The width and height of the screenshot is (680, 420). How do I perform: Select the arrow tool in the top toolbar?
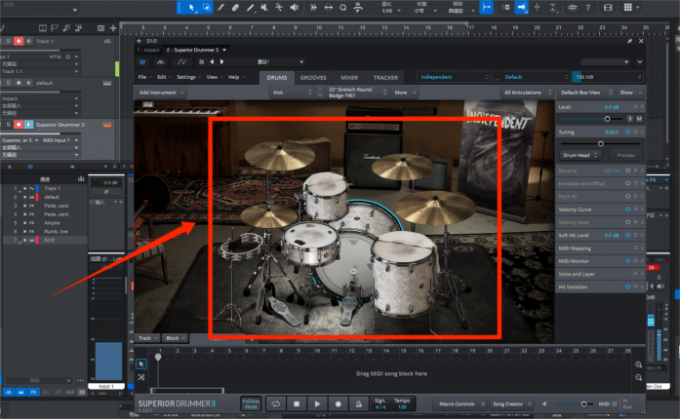click(x=191, y=7)
